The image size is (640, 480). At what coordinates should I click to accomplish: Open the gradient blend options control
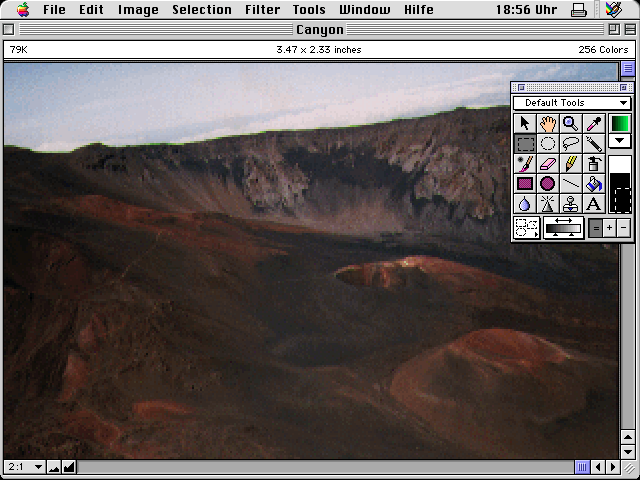(x=563, y=228)
